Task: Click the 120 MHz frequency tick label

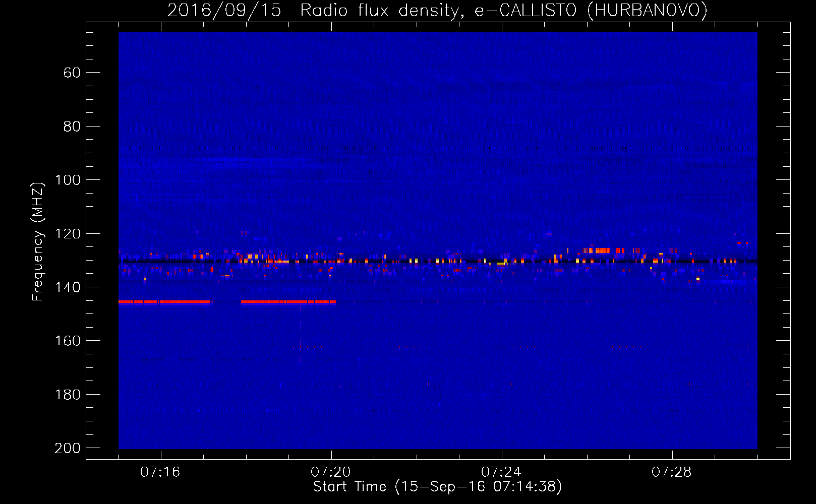Action: pyautogui.click(x=68, y=234)
